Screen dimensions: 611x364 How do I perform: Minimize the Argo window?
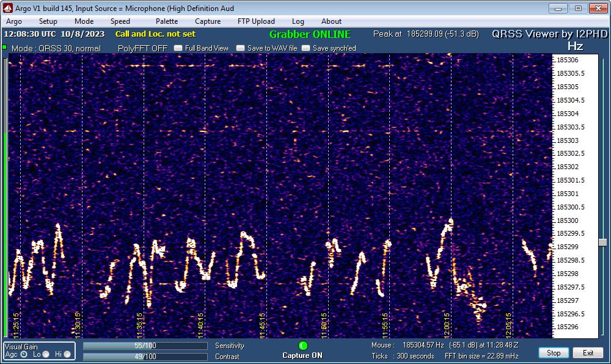[x=558, y=8]
